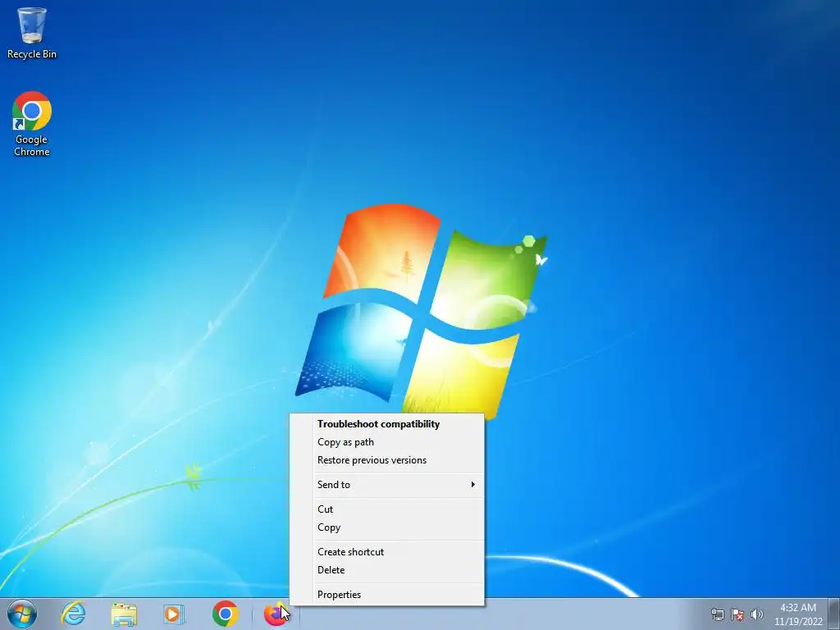840x630 pixels.
Task: Open the Recycle Bin desktop icon
Action: 32,32
